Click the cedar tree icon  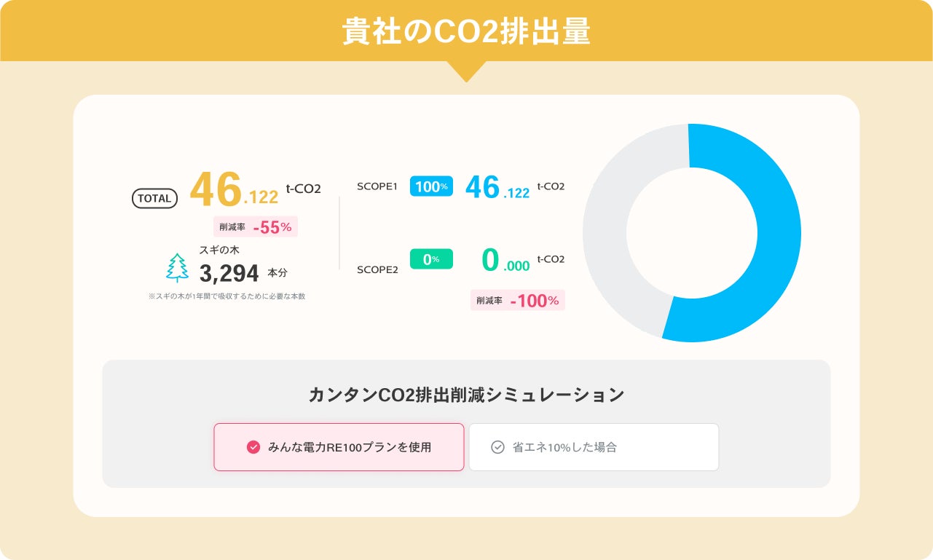pyautogui.click(x=177, y=268)
